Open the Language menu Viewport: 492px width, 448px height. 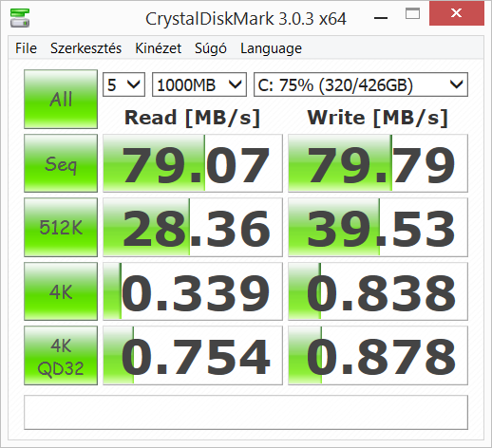point(271,48)
